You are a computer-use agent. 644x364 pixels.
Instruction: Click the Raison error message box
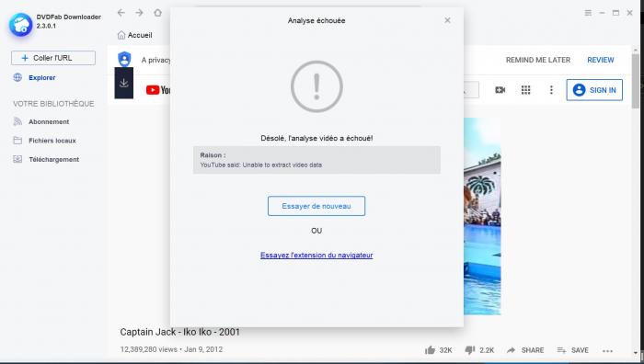[x=316, y=160]
